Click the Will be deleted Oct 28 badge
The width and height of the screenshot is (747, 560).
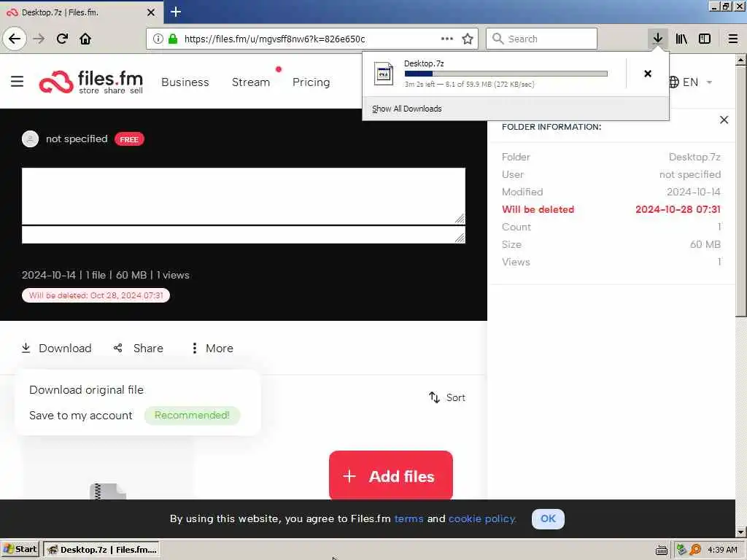pyautogui.click(x=96, y=295)
